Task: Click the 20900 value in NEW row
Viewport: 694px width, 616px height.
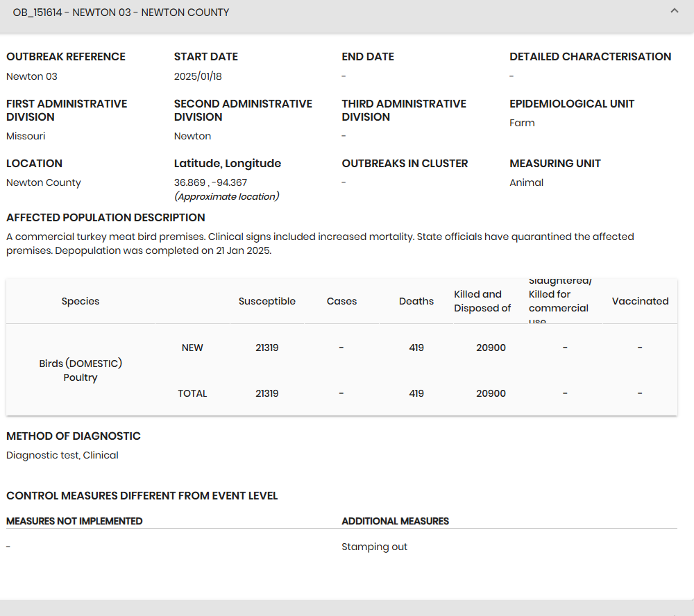Action: click(491, 348)
